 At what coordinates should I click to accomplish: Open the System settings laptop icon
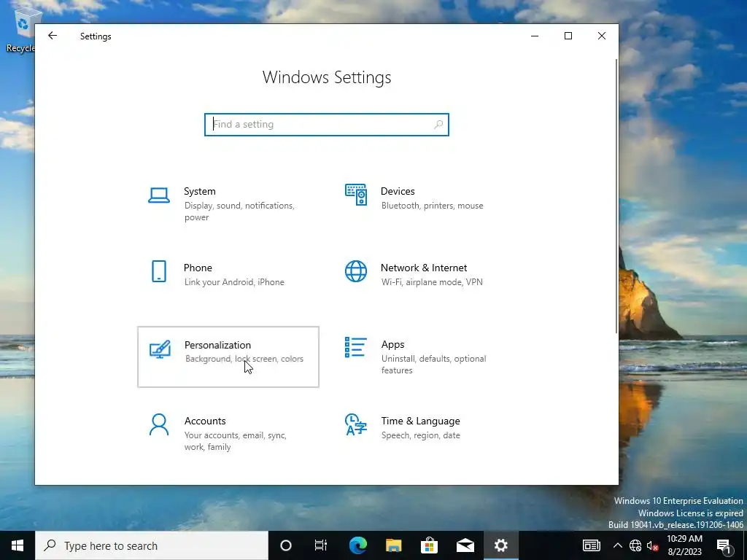point(158,195)
